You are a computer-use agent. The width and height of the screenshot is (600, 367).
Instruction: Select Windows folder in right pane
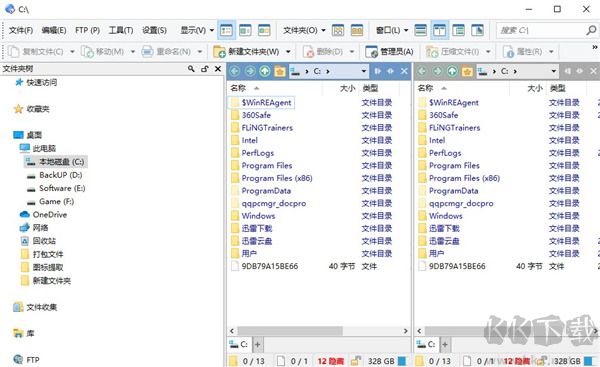[440, 216]
